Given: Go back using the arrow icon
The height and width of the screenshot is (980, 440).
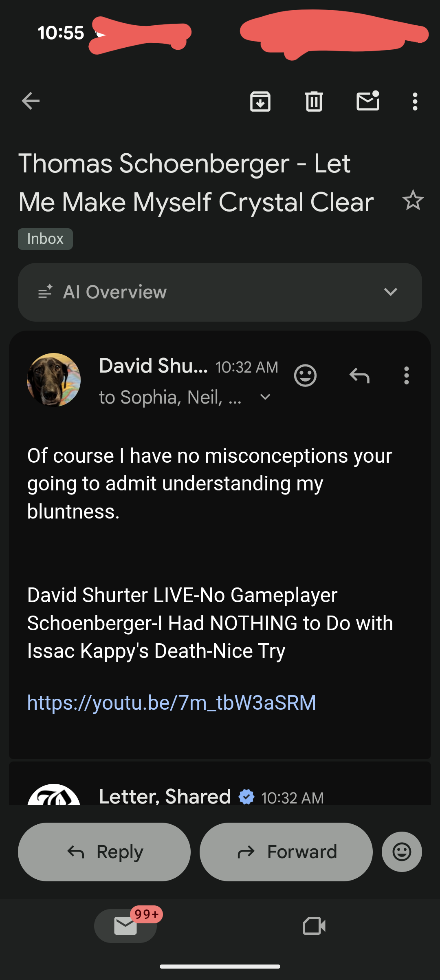Looking at the screenshot, I should click(31, 101).
